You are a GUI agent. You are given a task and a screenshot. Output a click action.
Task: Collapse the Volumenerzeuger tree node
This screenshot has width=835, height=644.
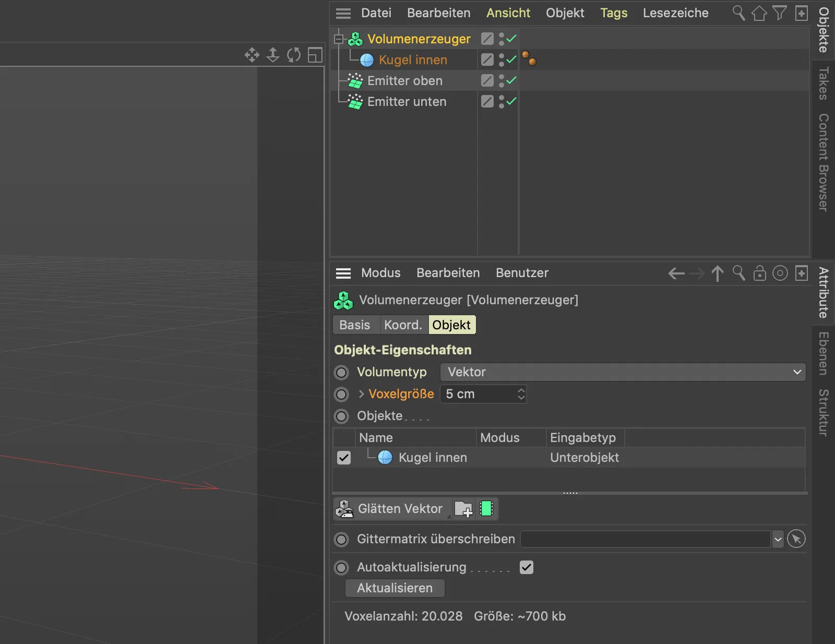coord(339,39)
